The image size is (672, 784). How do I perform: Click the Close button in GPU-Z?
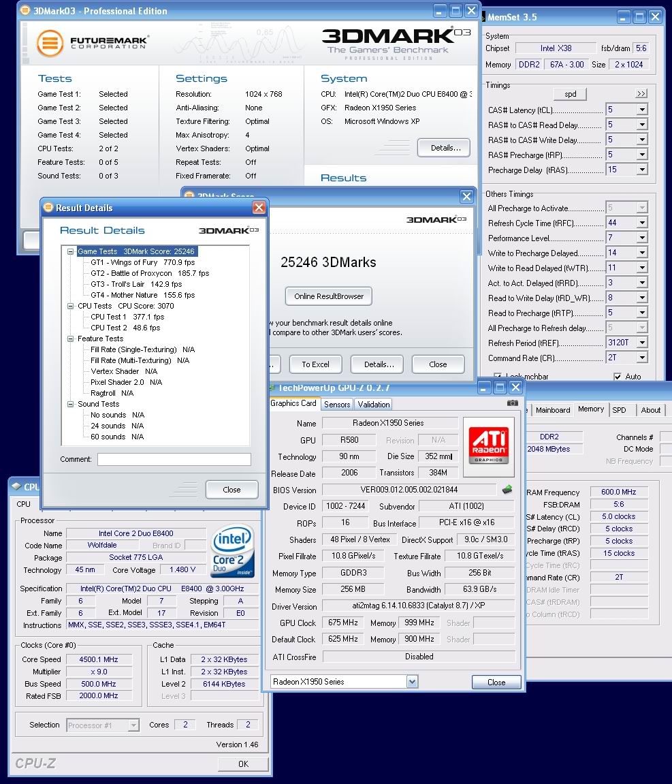tap(496, 682)
